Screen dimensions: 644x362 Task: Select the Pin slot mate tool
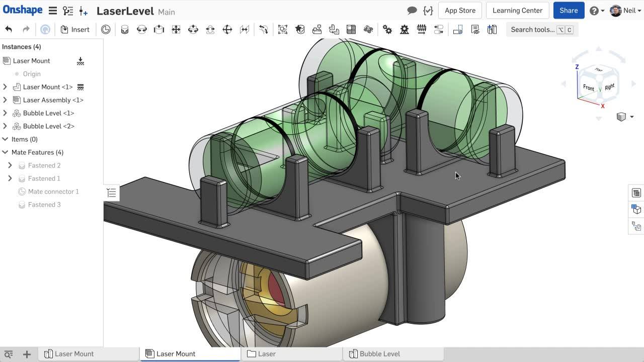210,30
